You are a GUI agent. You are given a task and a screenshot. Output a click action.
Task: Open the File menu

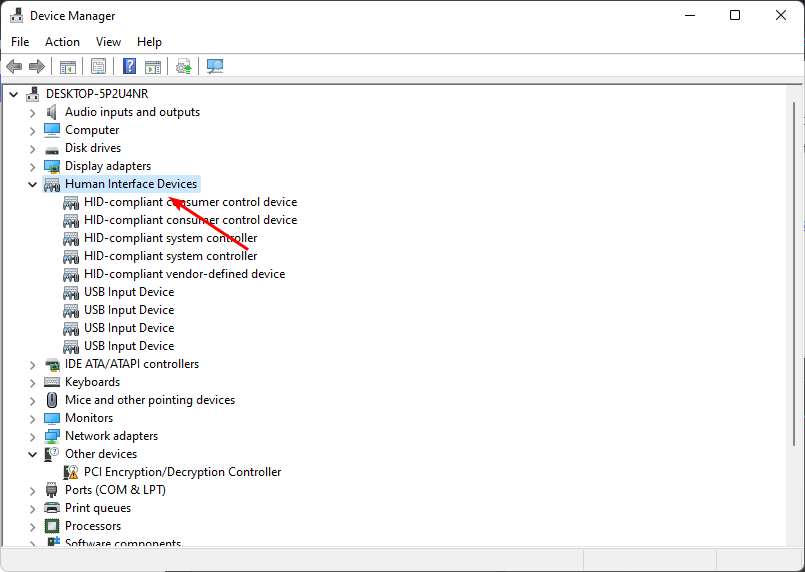click(x=20, y=42)
